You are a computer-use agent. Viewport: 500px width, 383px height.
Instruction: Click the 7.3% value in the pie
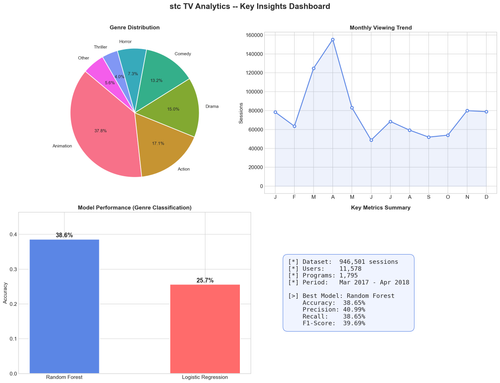[133, 74]
